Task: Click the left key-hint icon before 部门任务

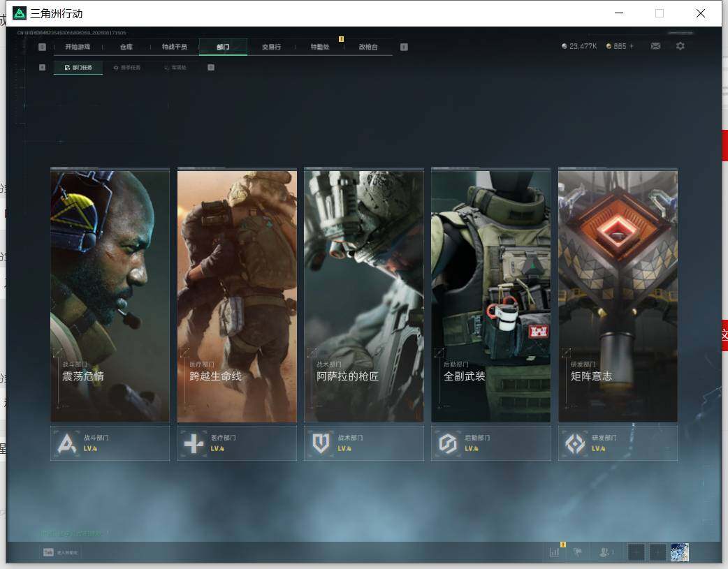Action: click(42, 68)
